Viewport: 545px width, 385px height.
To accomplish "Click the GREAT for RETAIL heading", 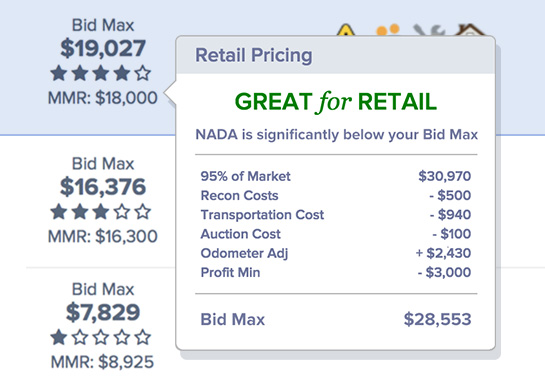I will pos(336,102).
